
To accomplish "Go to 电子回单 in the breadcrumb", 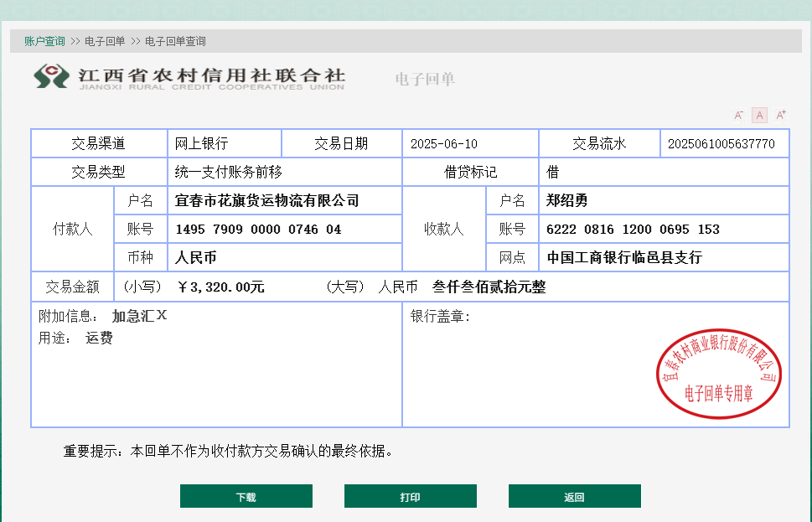I will pyautogui.click(x=105, y=41).
